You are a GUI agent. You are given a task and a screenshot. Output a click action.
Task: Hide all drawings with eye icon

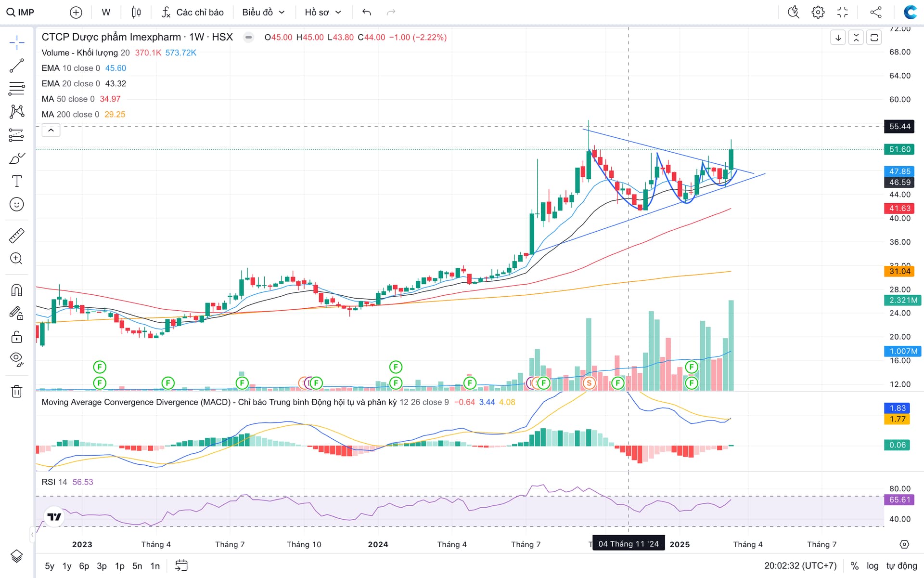coord(17,359)
